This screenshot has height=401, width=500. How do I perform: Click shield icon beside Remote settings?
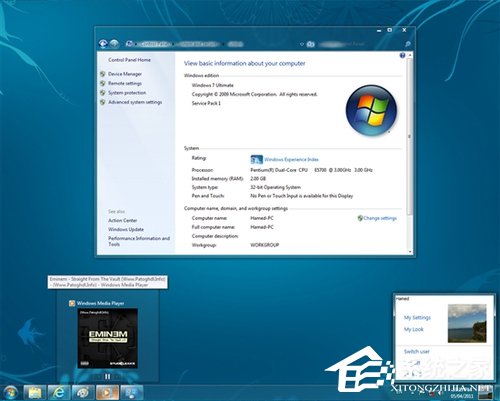pos(103,83)
